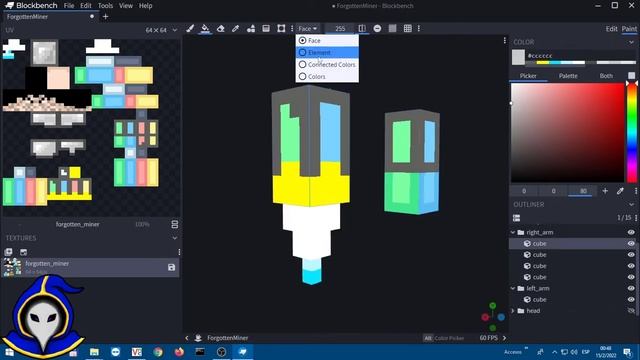This screenshot has height=360, width=640.
Task: Pick screen color with eyedropper in Color panel
Action: pyautogui.click(x=620, y=191)
